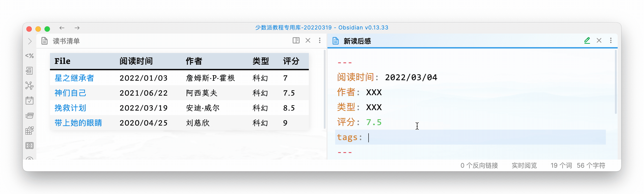Screen dimensions: 644x194
Task: Click the stacked cards ribbon icon
Action: coord(30,116)
